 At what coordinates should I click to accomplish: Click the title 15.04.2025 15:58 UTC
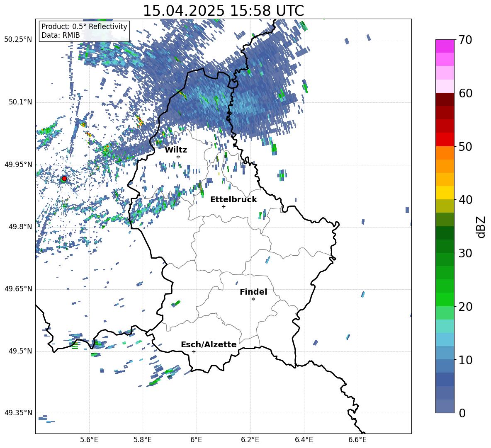click(223, 11)
